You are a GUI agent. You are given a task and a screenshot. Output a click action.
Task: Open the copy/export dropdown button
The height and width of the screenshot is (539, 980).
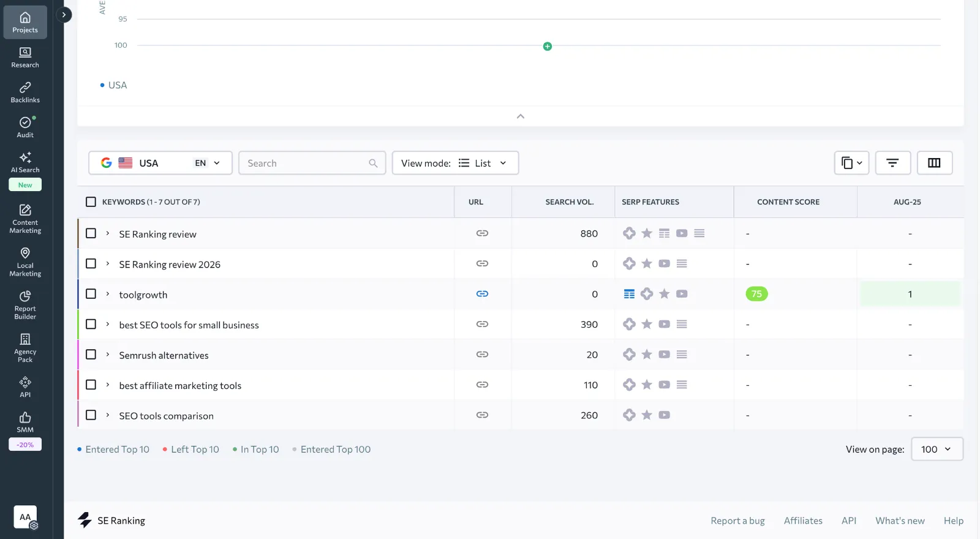851,163
